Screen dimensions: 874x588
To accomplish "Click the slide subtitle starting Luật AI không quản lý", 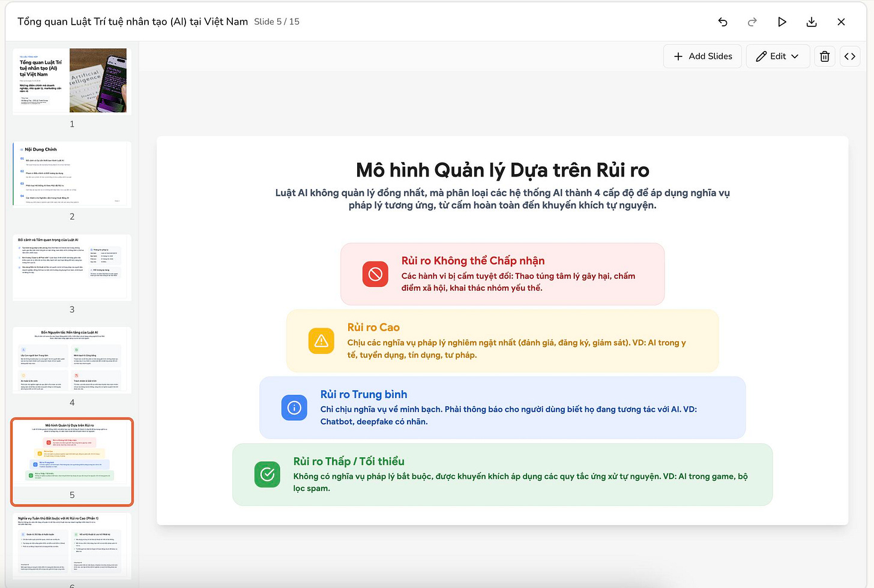I will (502, 199).
